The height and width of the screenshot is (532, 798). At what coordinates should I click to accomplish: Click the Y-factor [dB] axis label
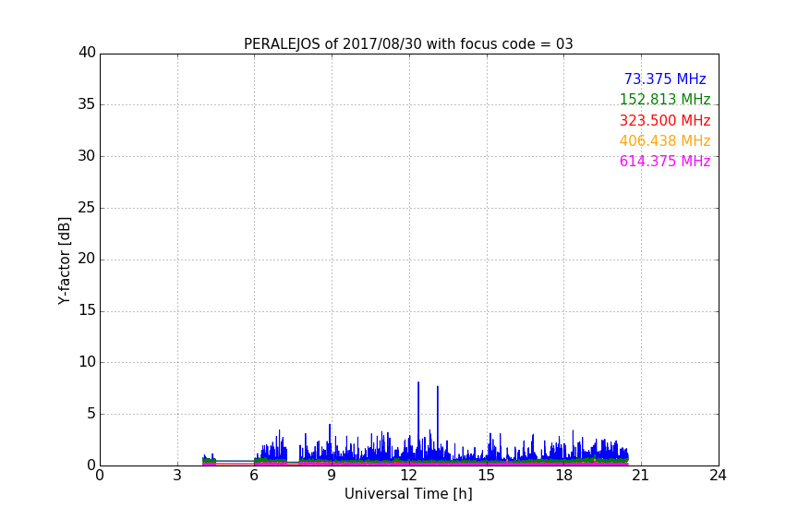(64, 260)
